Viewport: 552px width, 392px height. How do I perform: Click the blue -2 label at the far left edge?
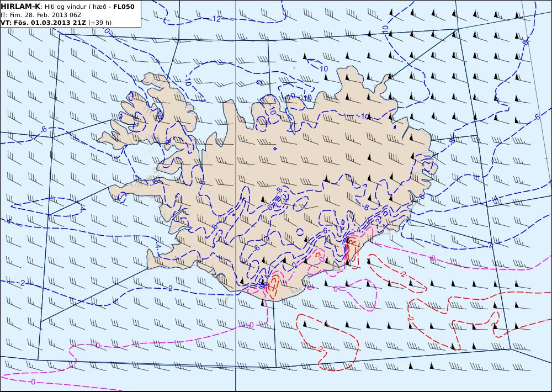tap(22, 283)
